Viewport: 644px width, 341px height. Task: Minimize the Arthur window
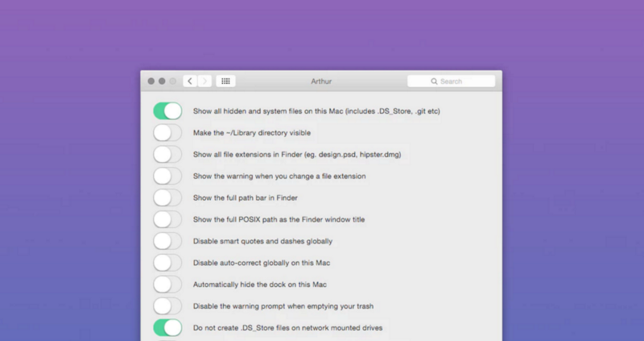pos(162,81)
